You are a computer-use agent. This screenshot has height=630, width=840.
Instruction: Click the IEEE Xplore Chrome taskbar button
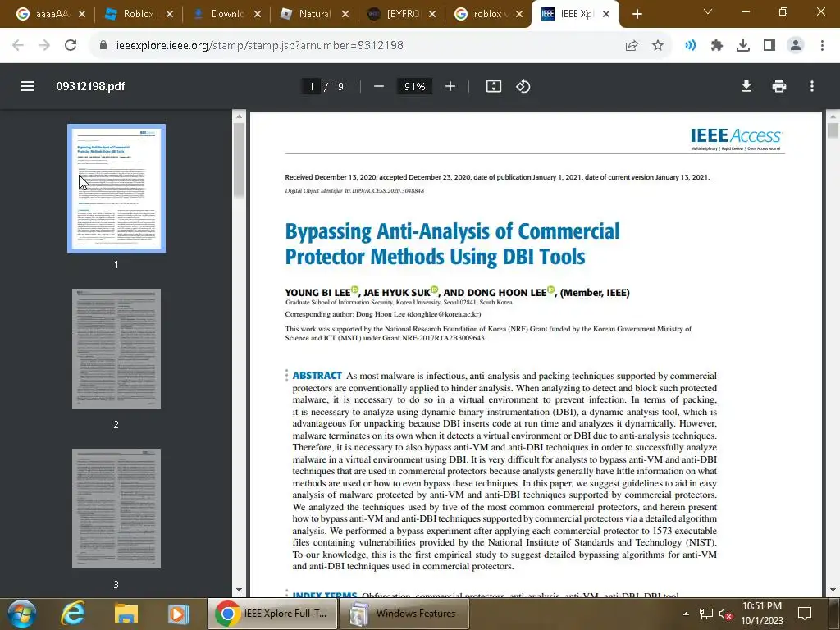(x=272, y=614)
